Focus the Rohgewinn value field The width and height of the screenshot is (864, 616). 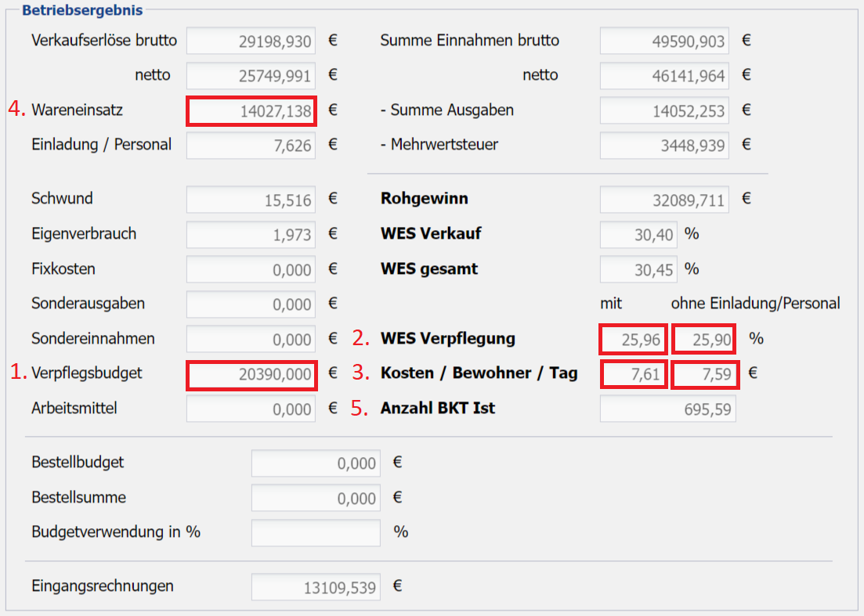tap(664, 200)
